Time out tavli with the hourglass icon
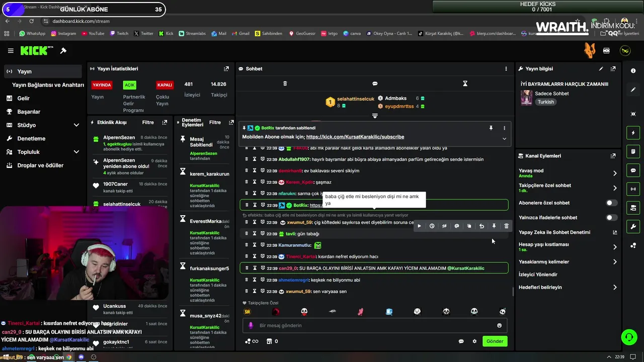The height and width of the screenshot is (362, 644). [255, 234]
